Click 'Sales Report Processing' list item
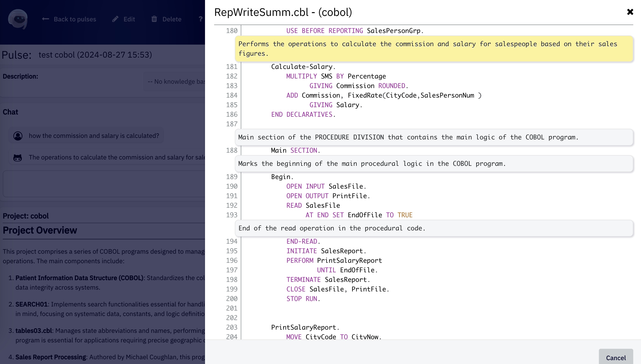The height and width of the screenshot is (364, 641). (x=51, y=357)
